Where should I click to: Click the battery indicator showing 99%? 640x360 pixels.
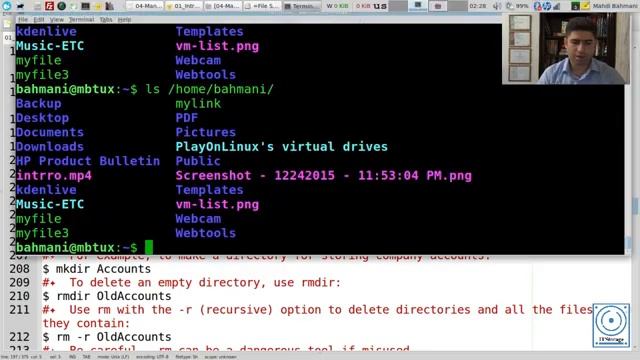point(516,6)
